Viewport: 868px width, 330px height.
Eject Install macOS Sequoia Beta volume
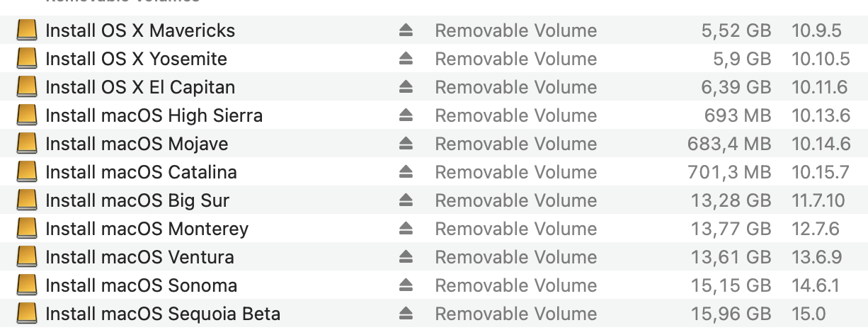[x=405, y=314]
